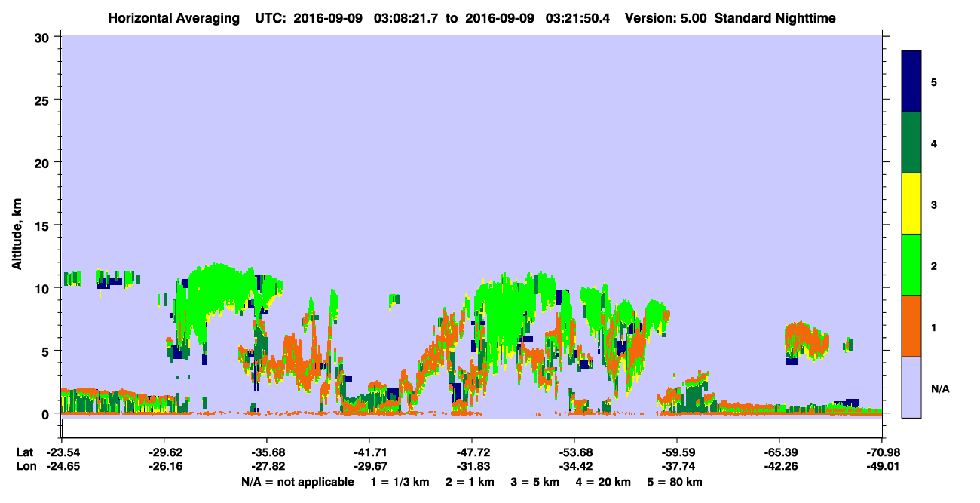Click latitude value -29.62
This screenshot has width=980, height=503.
[164, 452]
